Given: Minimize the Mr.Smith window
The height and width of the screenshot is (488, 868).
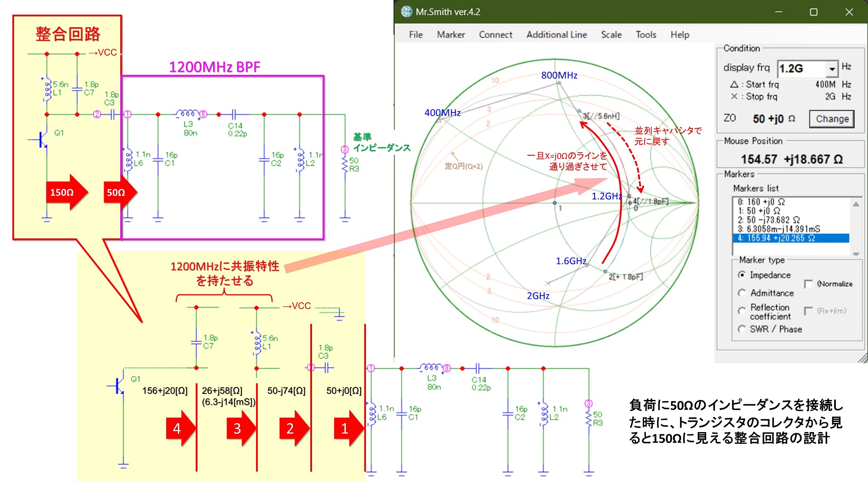Looking at the screenshot, I should pyautogui.click(x=779, y=12).
